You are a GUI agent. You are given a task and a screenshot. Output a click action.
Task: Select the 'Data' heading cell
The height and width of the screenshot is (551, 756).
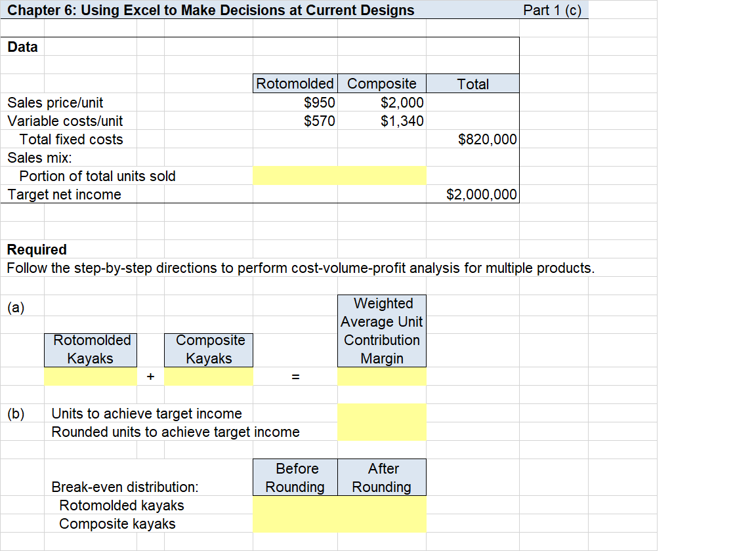[x=23, y=47]
